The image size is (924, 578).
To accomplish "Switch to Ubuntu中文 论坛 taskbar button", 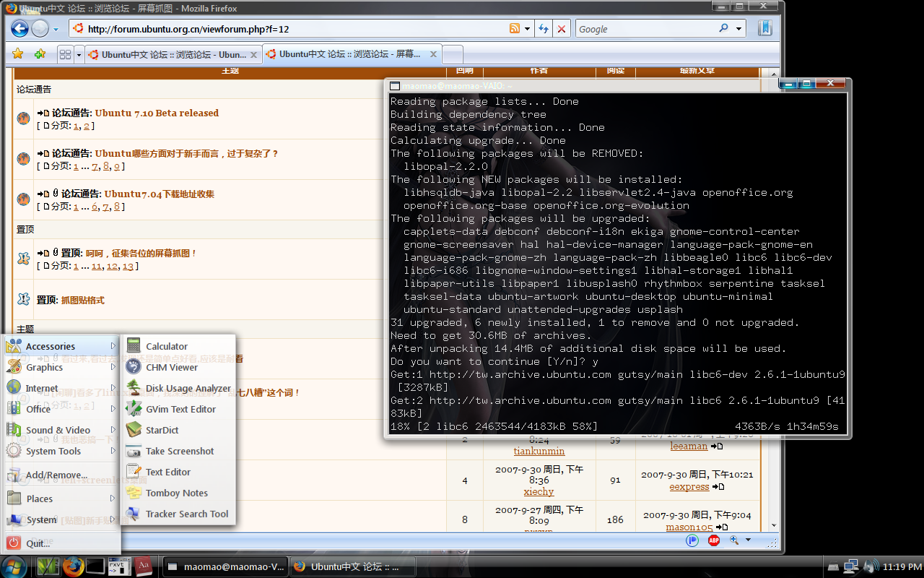I will (x=353, y=567).
